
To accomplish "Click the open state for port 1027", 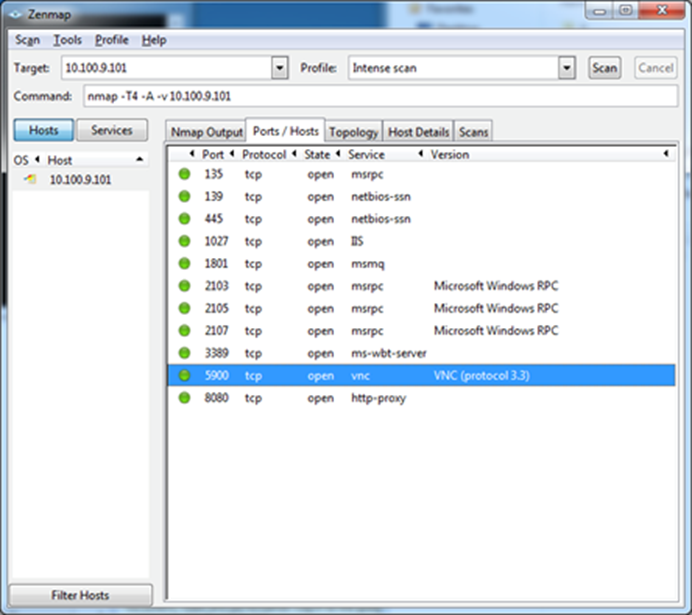I will [x=320, y=242].
